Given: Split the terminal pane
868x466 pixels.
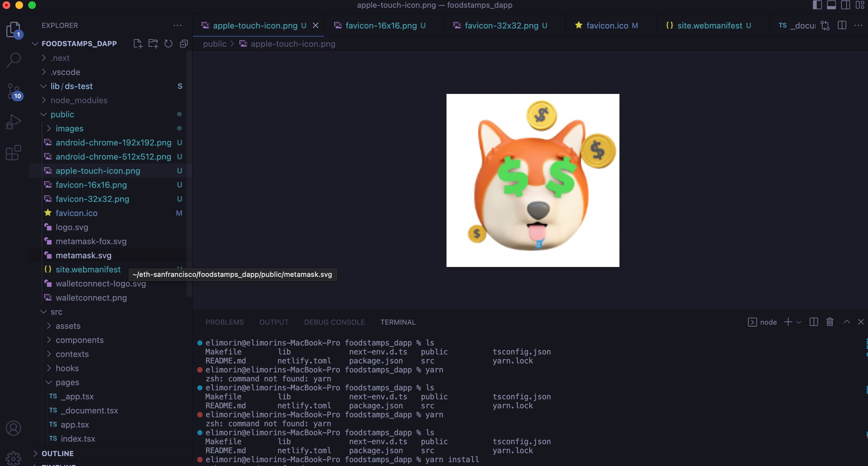Looking at the screenshot, I should coord(814,322).
